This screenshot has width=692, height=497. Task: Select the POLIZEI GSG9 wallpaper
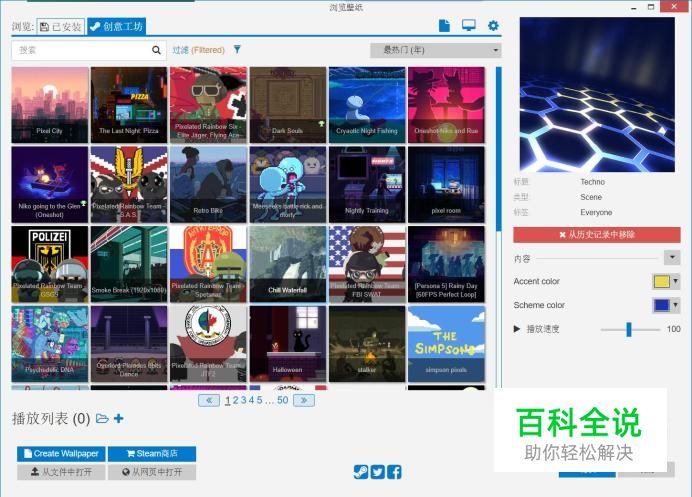pos(50,264)
